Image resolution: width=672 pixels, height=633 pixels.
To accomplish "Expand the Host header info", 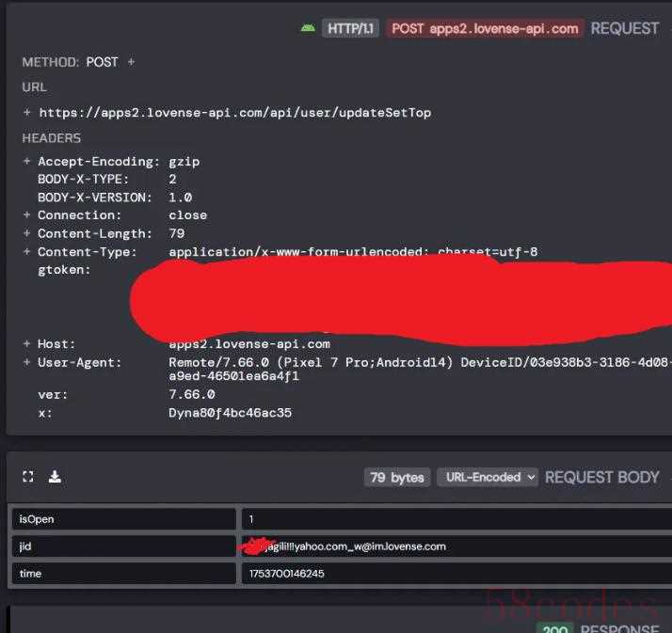I will point(27,343).
